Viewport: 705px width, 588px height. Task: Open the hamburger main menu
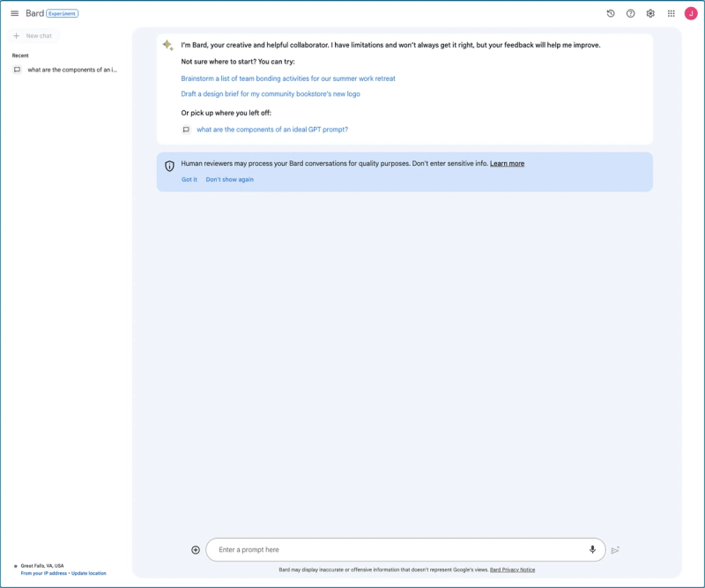tap(15, 13)
